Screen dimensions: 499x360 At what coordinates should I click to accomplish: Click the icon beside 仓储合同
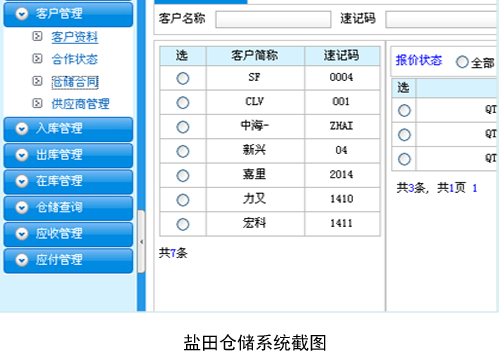pos(37,81)
